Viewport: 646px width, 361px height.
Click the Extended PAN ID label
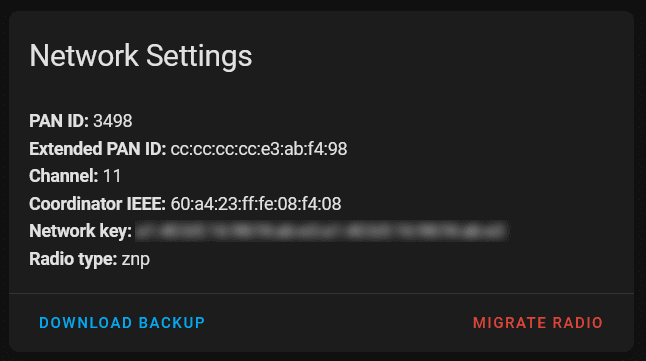pos(98,149)
